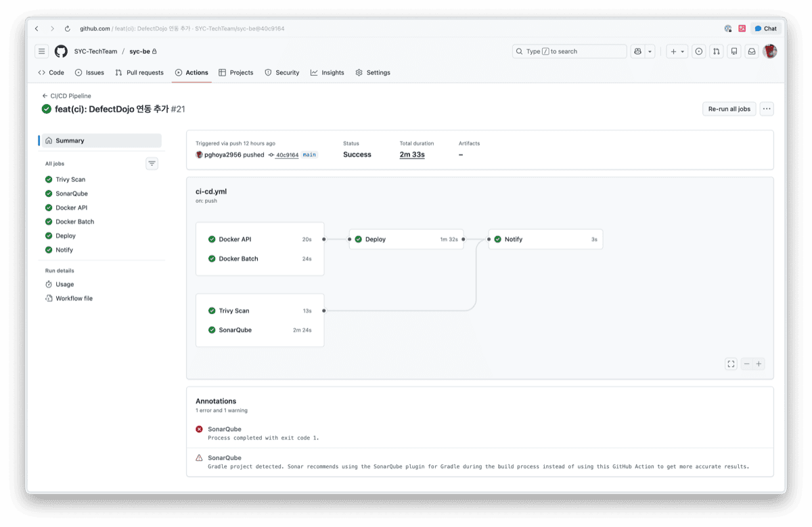
Task: Open the jobs filter button
Action: tap(152, 164)
